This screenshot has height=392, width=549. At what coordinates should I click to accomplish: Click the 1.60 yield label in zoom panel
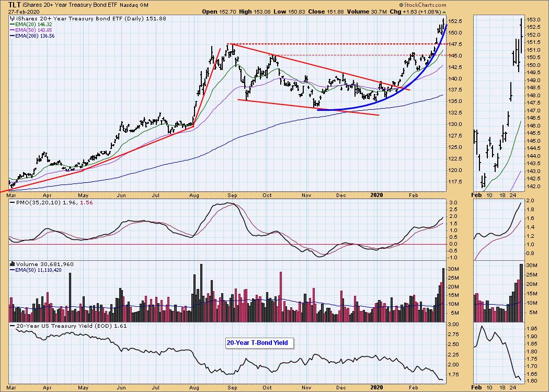531,381
